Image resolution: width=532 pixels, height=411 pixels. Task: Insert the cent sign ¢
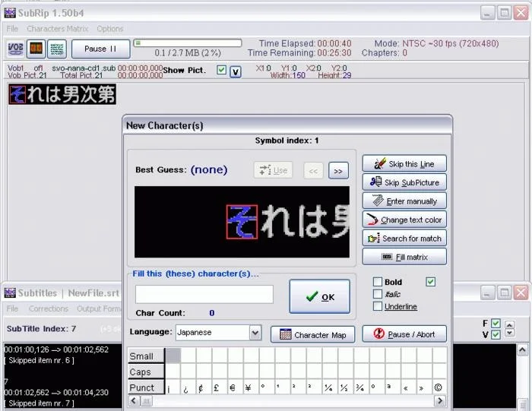click(204, 387)
